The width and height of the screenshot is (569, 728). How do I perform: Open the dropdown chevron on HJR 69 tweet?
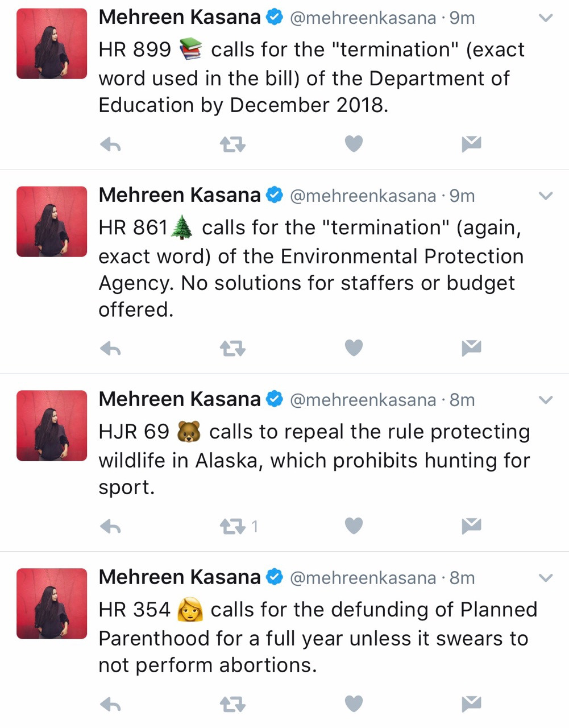pos(545,400)
